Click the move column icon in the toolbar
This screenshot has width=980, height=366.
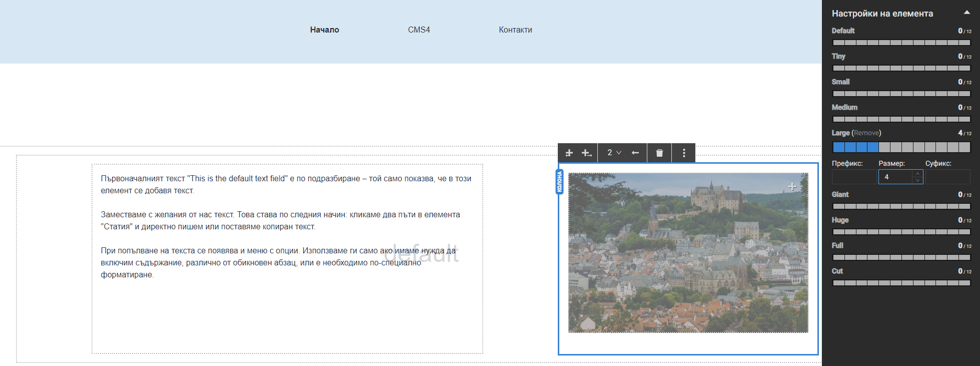[x=569, y=153]
